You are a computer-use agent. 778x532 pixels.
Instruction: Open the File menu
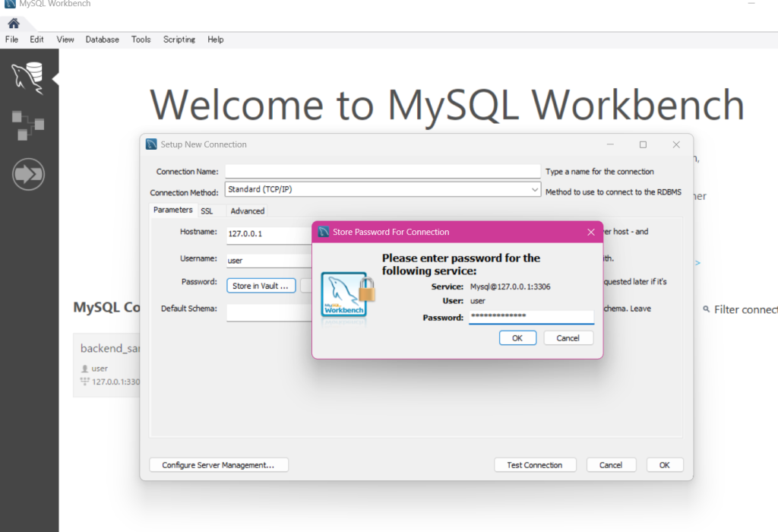11,40
